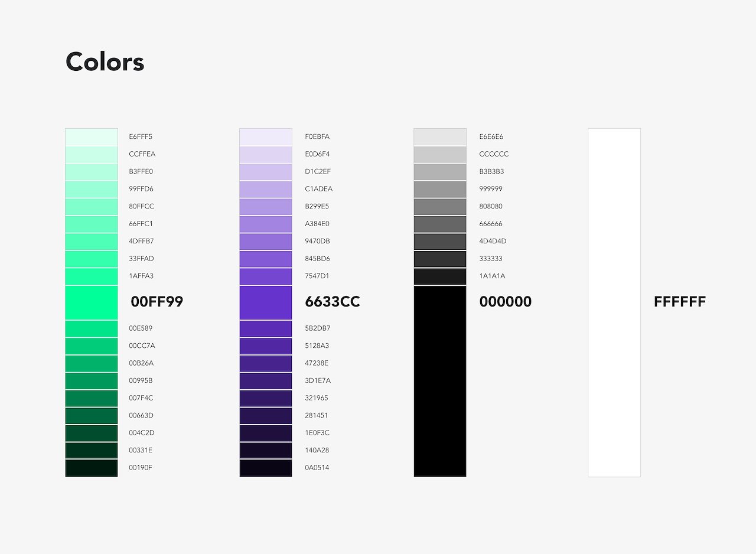Select the 00995B dark green swatch

pyautogui.click(x=92, y=381)
